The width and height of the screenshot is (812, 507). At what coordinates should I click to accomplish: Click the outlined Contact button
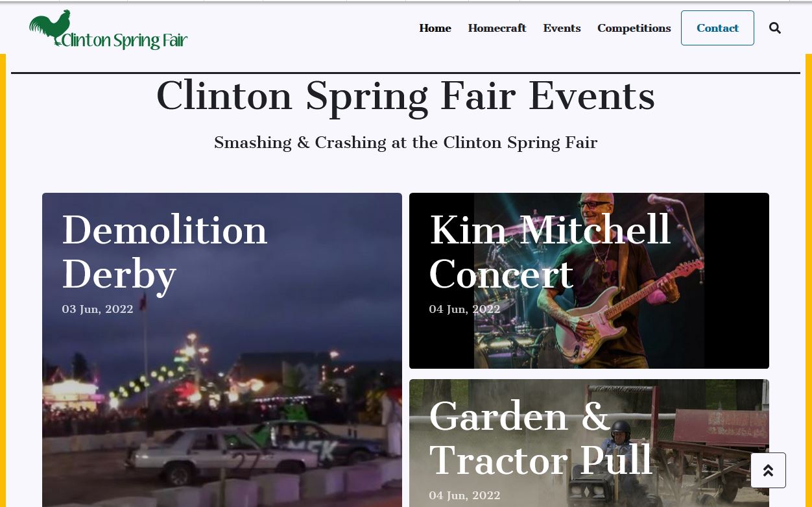[717, 28]
